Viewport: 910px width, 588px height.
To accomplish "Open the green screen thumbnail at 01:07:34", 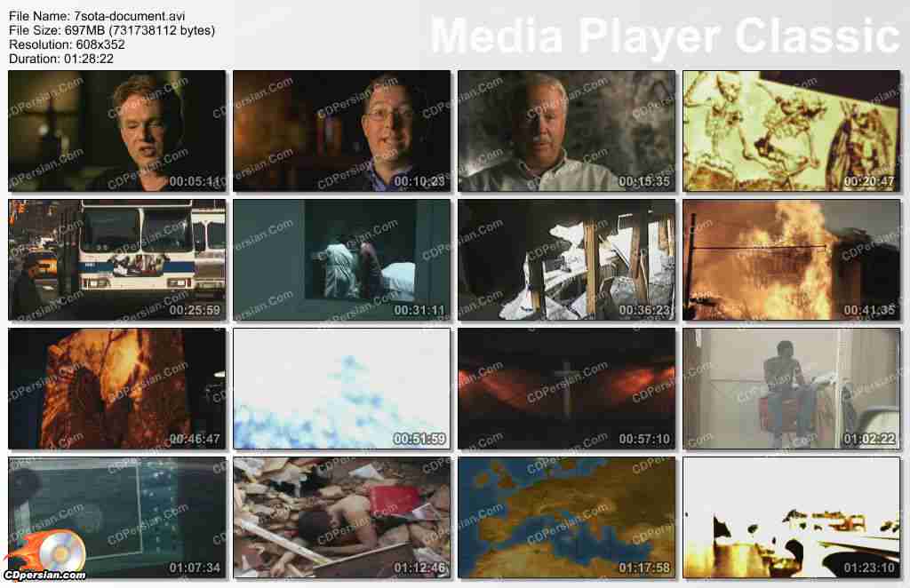I will 117,518.
